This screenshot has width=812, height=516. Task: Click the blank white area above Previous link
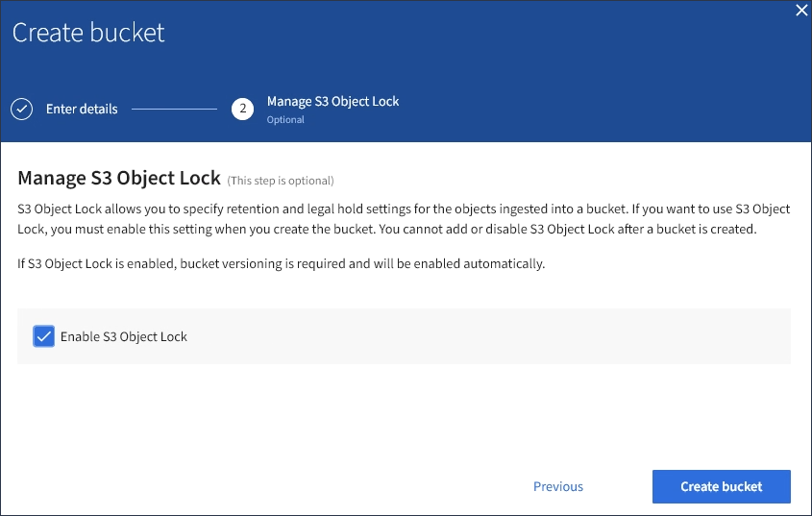[x=557, y=423]
